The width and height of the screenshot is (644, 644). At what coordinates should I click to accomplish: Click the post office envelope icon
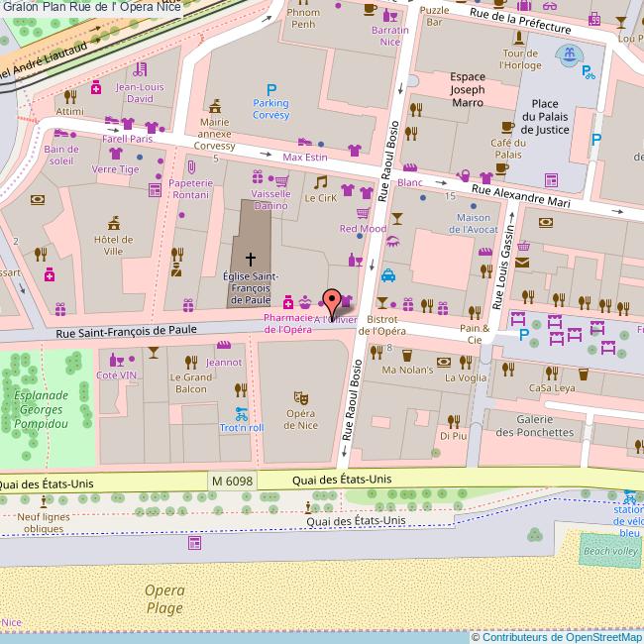(522, 262)
